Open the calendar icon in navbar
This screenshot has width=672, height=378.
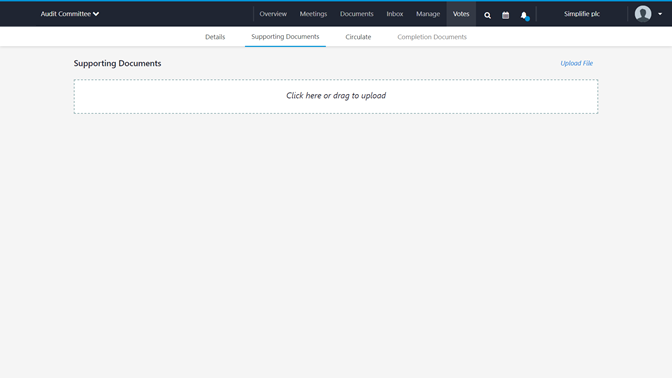tap(506, 15)
